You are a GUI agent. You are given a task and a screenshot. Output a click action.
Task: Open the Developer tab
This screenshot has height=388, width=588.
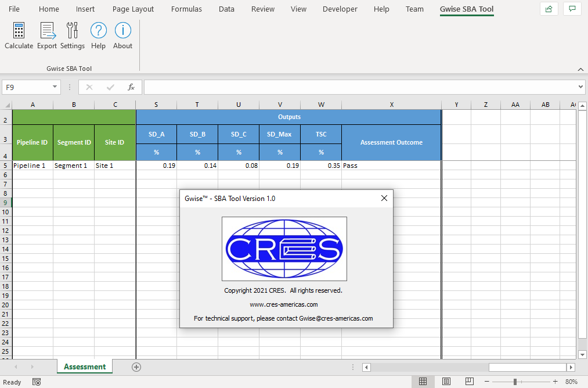[x=340, y=9]
